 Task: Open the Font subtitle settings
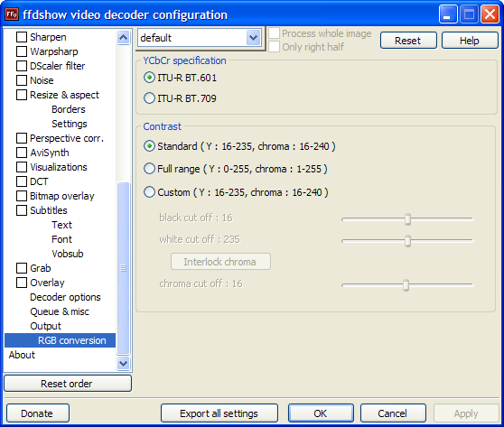(x=61, y=239)
